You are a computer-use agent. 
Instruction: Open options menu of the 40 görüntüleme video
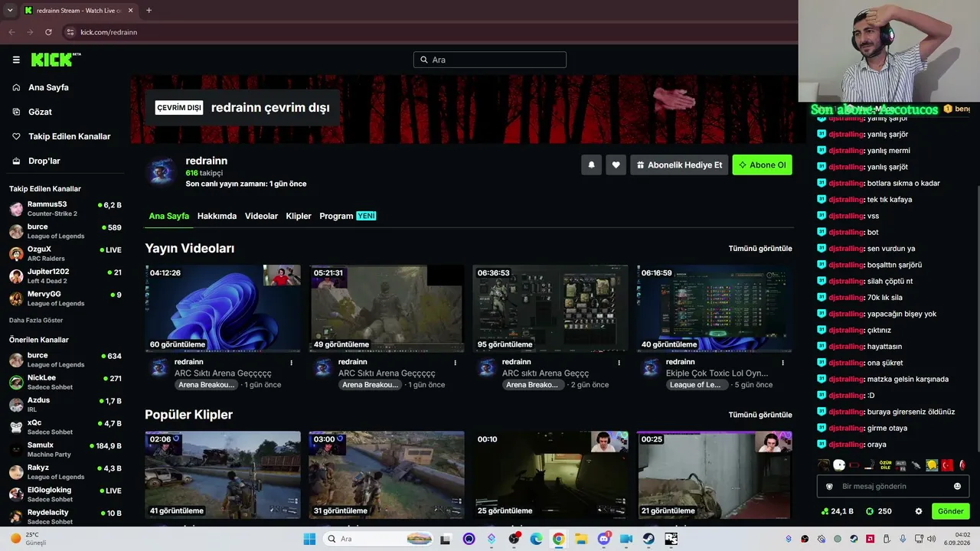point(782,363)
